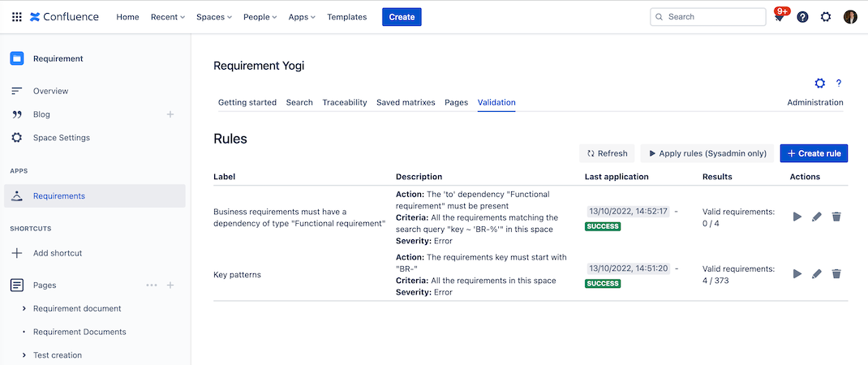868x365 pixels.
Task: Click the Confluence logo
Action: click(x=64, y=16)
